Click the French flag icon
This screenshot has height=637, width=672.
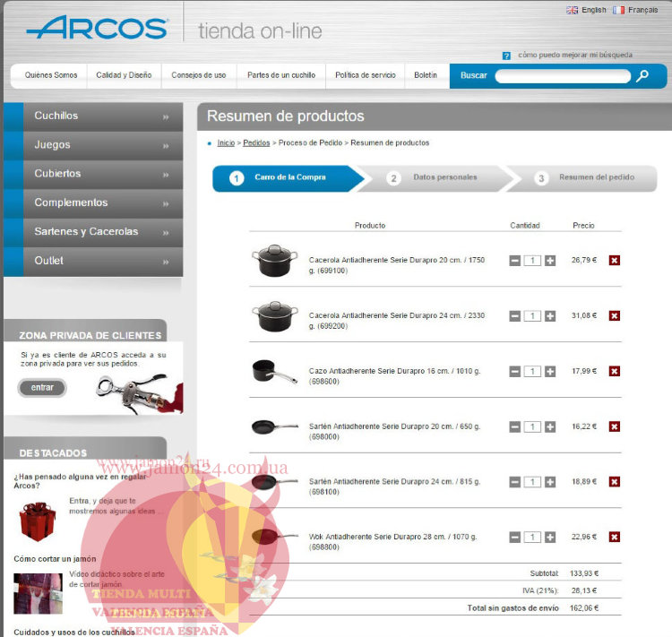coord(618,10)
